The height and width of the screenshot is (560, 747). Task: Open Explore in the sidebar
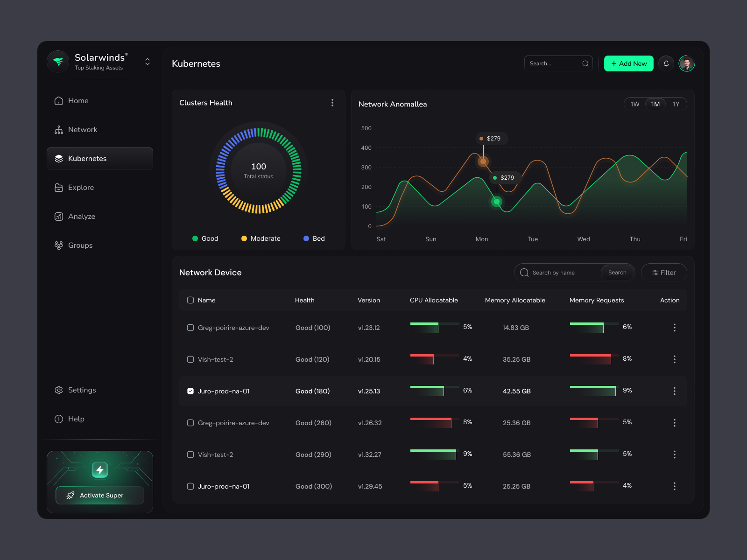pos(100,188)
